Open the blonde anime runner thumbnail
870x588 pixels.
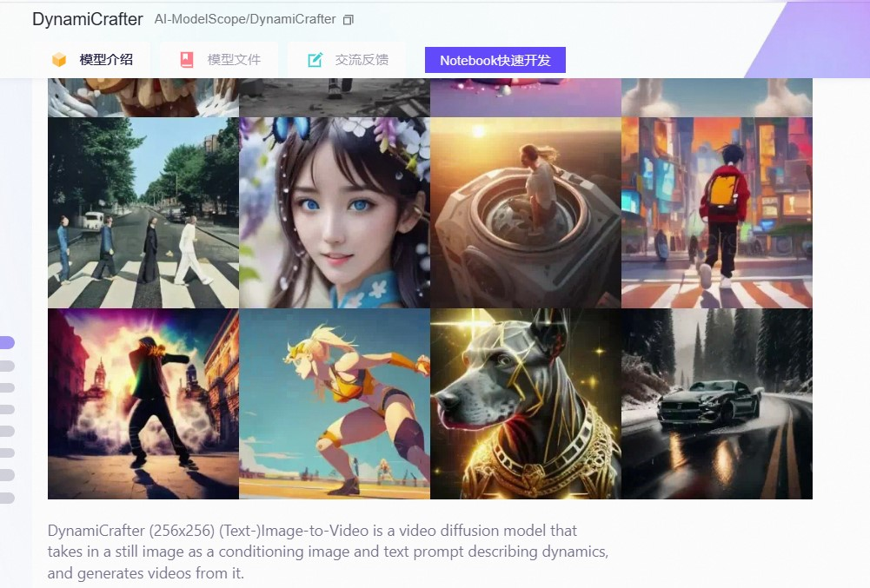[x=335, y=404]
